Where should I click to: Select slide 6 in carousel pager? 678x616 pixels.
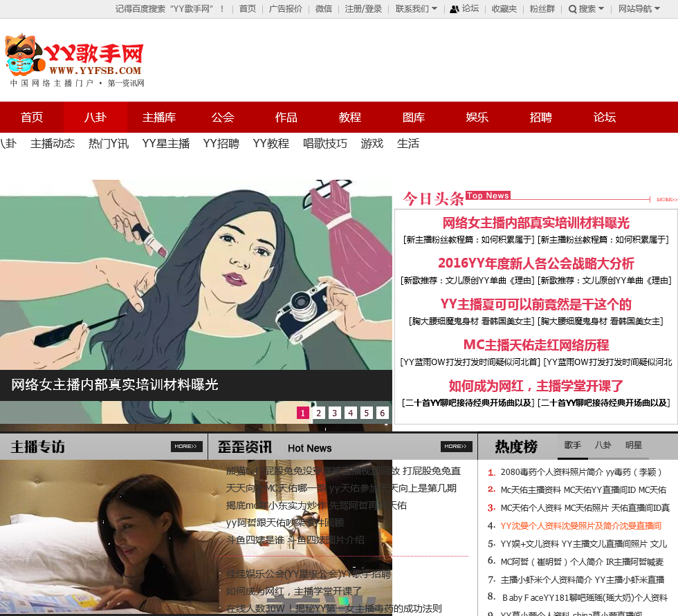tap(383, 413)
